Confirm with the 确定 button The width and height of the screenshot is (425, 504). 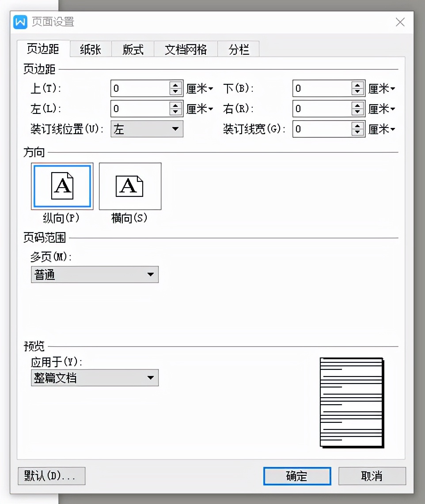(x=297, y=476)
